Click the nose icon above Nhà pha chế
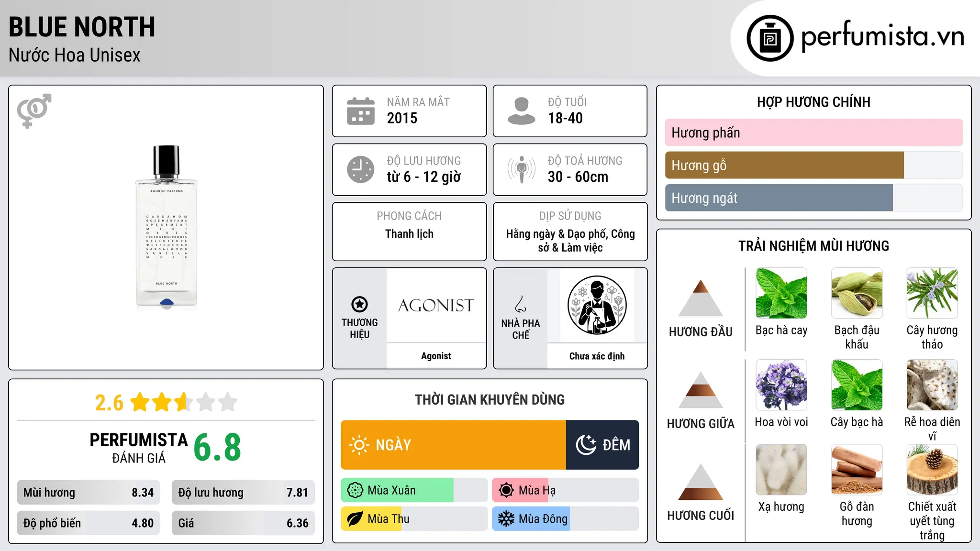This screenshot has height=551, width=980. pos(521,304)
